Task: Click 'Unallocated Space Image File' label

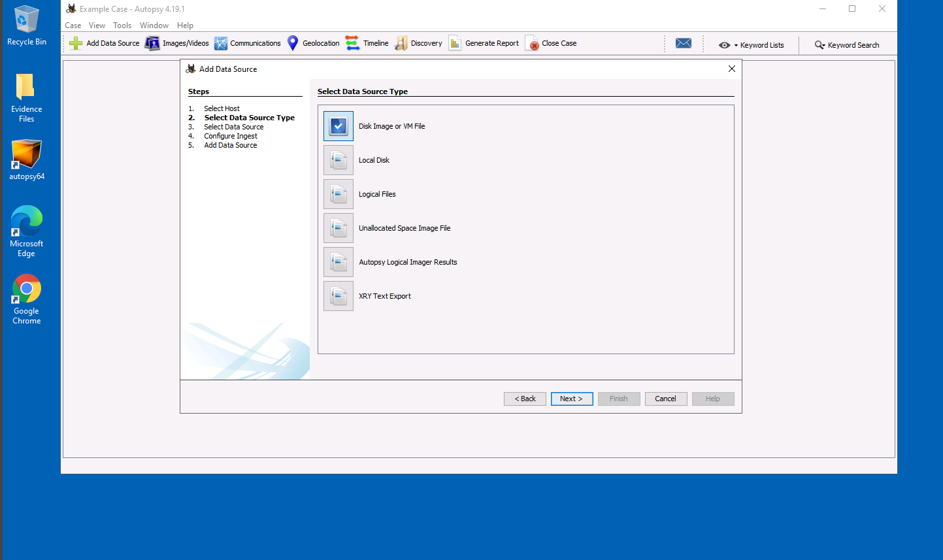Action: coord(405,228)
